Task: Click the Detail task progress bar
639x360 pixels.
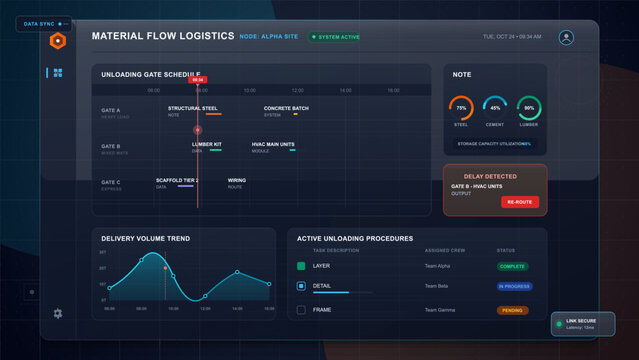Action: (342, 292)
